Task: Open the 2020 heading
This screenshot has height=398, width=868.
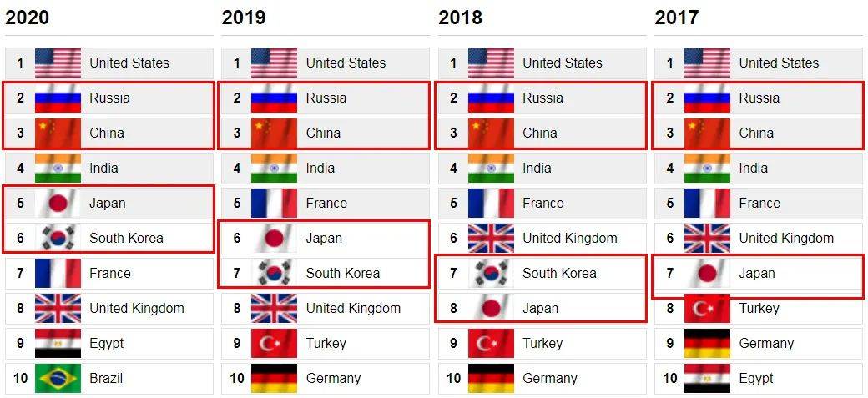Action: click(27, 18)
